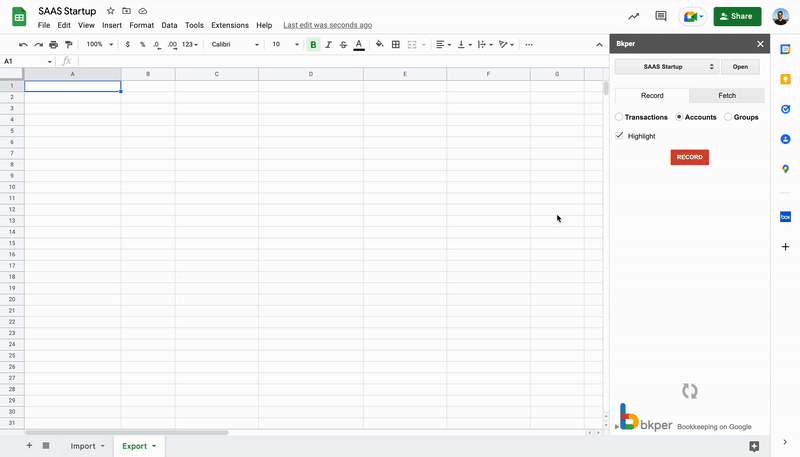Open the Import sheet tab dropdown arrow

pos(103,446)
